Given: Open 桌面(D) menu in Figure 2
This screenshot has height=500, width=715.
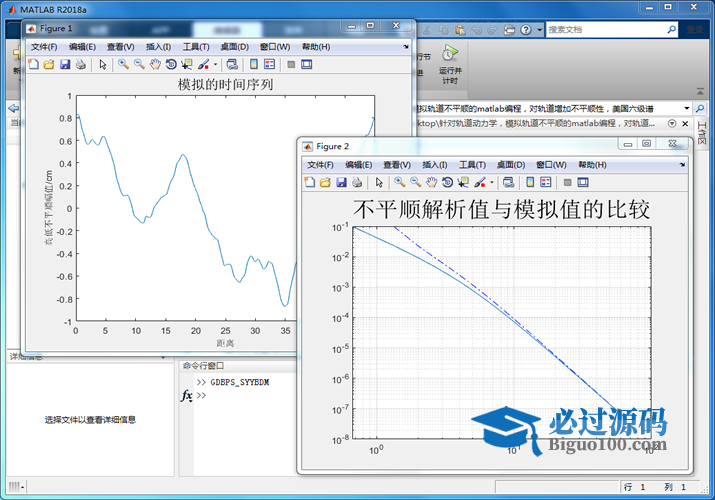Looking at the screenshot, I should click(511, 165).
